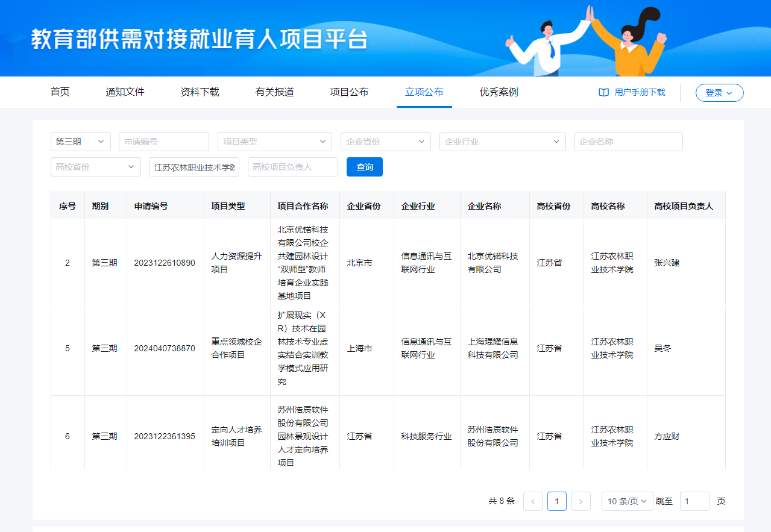Expand the 企业省份 dropdown
Screen dimensions: 771x532
tap(385, 142)
